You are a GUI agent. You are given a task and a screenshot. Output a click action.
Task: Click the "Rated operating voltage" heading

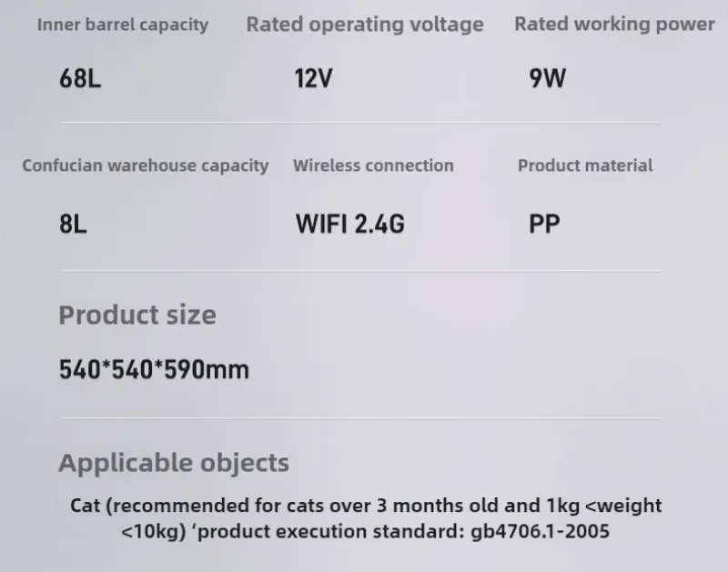365,25
